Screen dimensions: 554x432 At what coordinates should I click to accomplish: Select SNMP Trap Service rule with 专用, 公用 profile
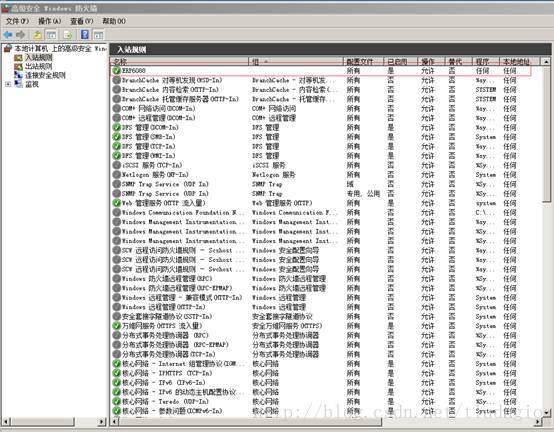click(x=165, y=194)
